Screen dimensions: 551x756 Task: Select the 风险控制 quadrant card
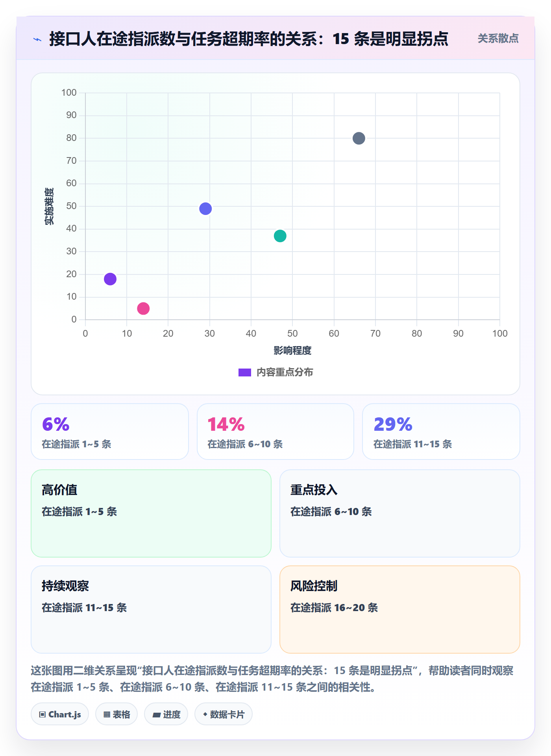[x=400, y=610]
